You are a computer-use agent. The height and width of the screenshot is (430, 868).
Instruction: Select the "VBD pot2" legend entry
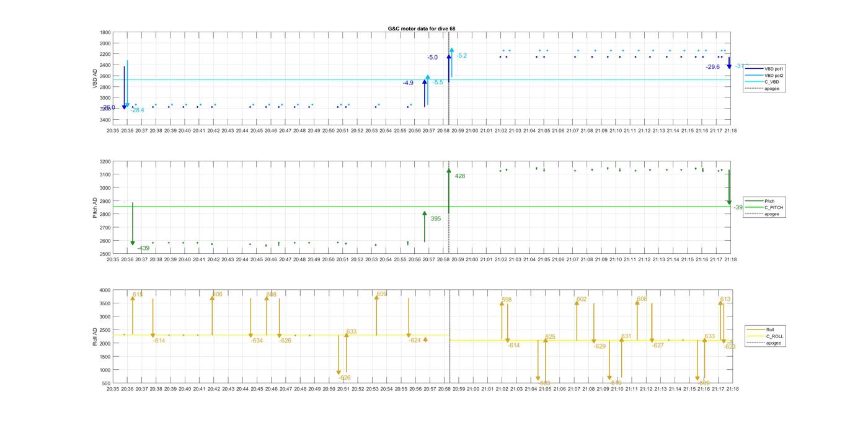pos(763,75)
